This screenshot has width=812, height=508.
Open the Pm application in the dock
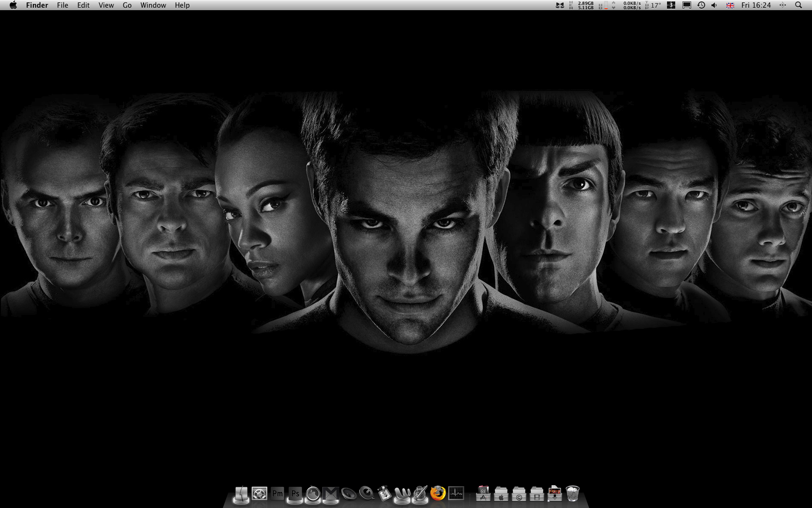pyautogui.click(x=277, y=493)
